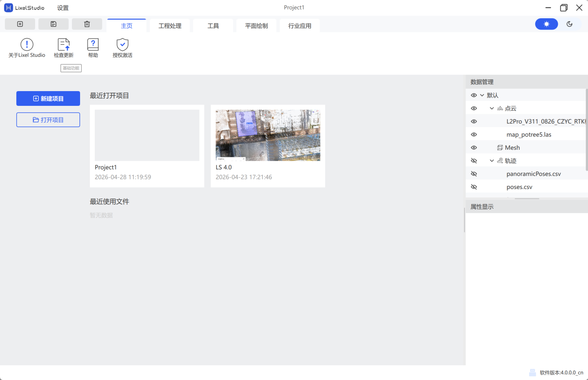This screenshot has height=380, width=588.
Task: Show the poses.csv layer
Action: click(x=474, y=187)
